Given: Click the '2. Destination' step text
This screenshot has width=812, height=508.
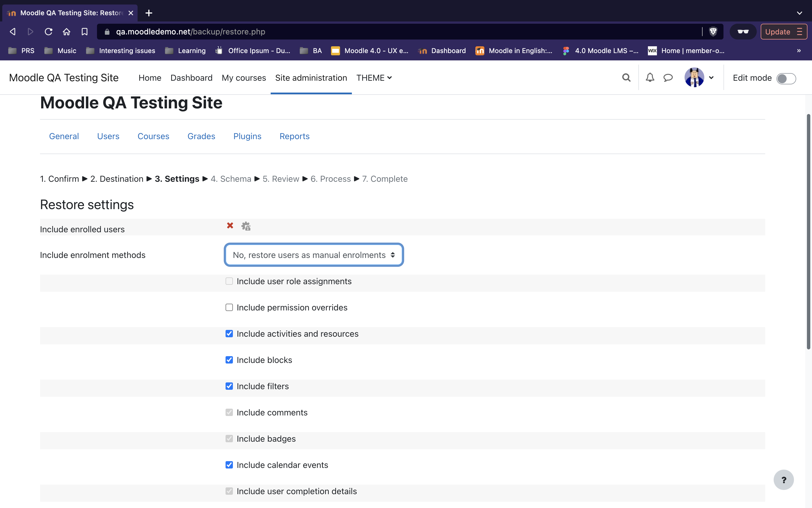Looking at the screenshot, I should (117, 179).
